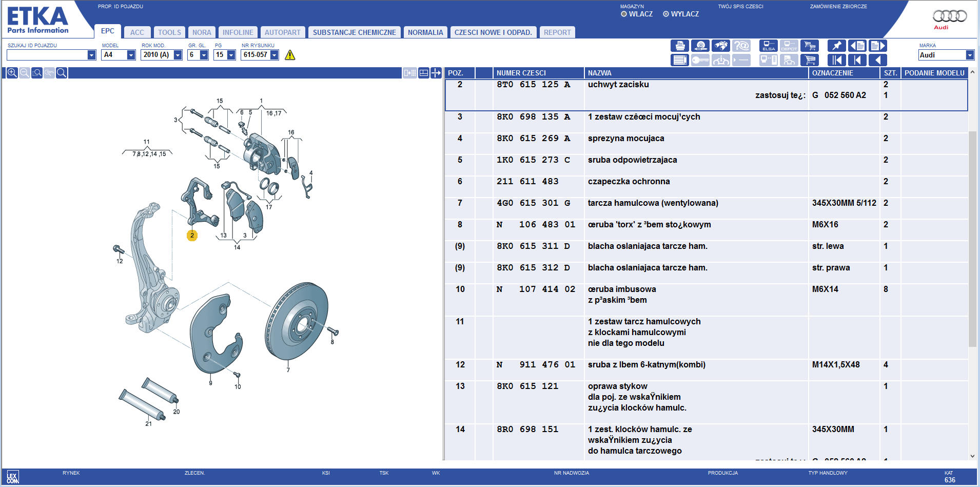
Task: Click the single-bar previous-group arrow icon
Action: click(x=857, y=60)
